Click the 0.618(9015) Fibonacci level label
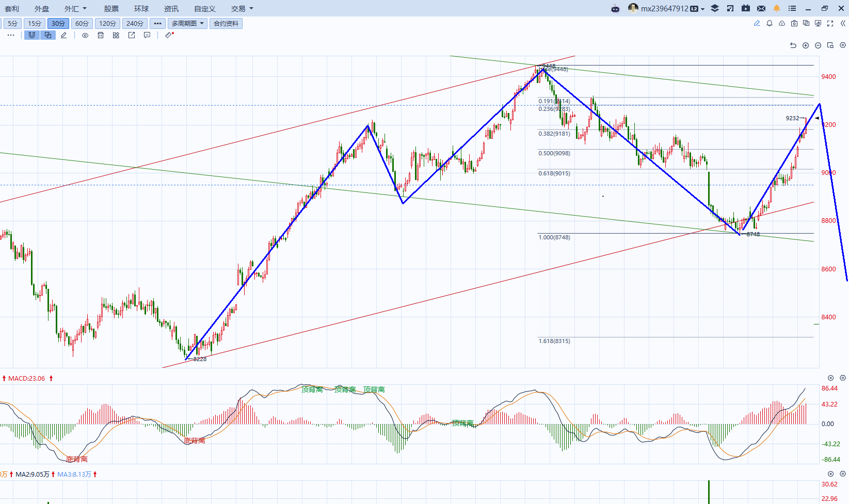The width and height of the screenshot is (849, 504). pos(554,173)
